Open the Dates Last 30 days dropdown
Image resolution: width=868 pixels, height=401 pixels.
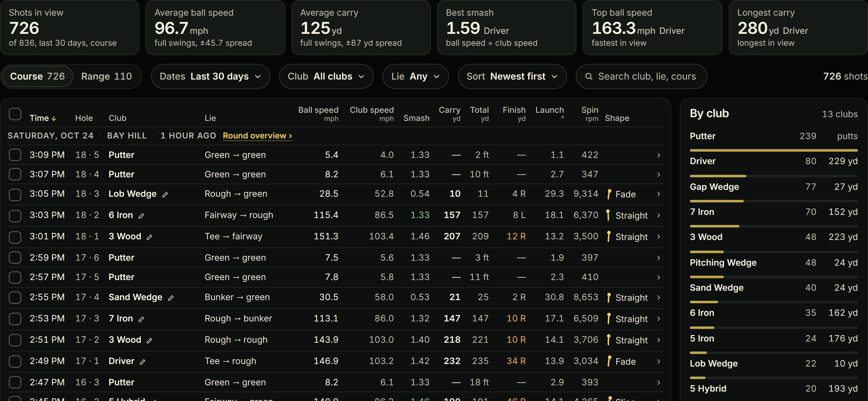[x=210, y=76]
